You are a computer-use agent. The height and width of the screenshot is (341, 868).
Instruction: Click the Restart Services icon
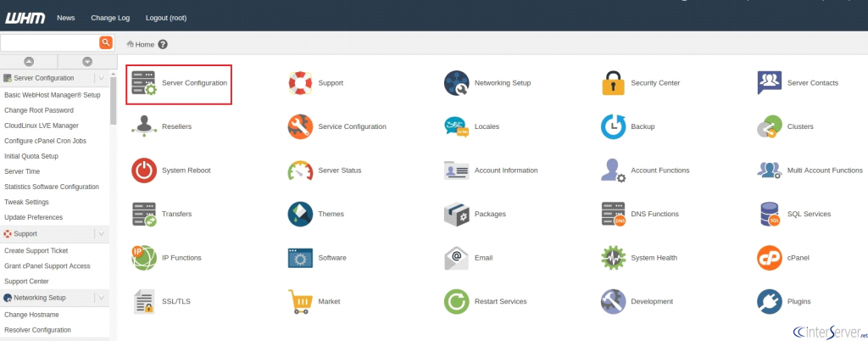coord(457,302)
